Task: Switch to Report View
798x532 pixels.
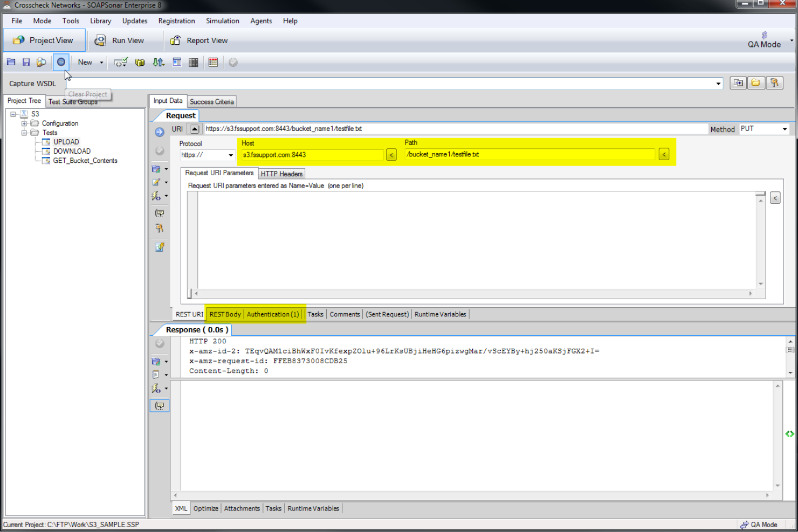Action: tap(200, 40)
